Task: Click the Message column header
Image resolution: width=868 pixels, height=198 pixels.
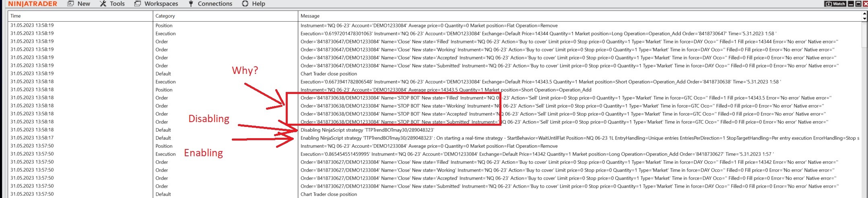Action: pos(579,16)
